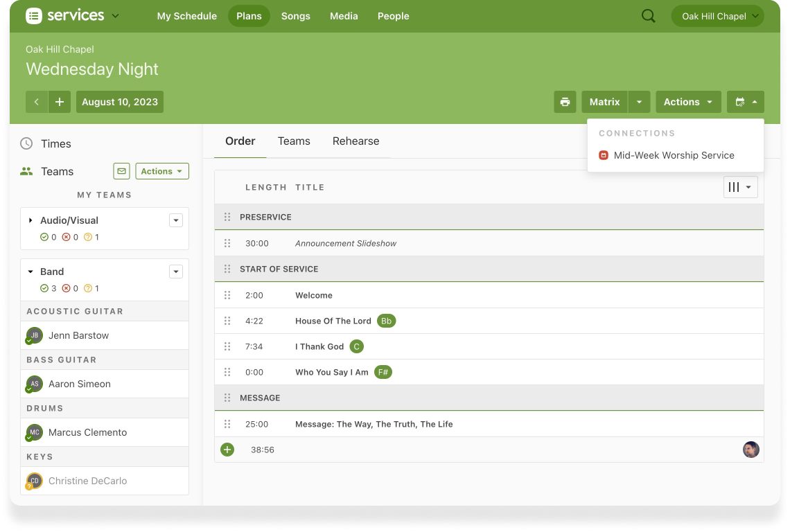Image resolution: width=790 pixels, height=532 pixels.
Task: Expand the Audio/Visual team section
Action: click(30, 220)
